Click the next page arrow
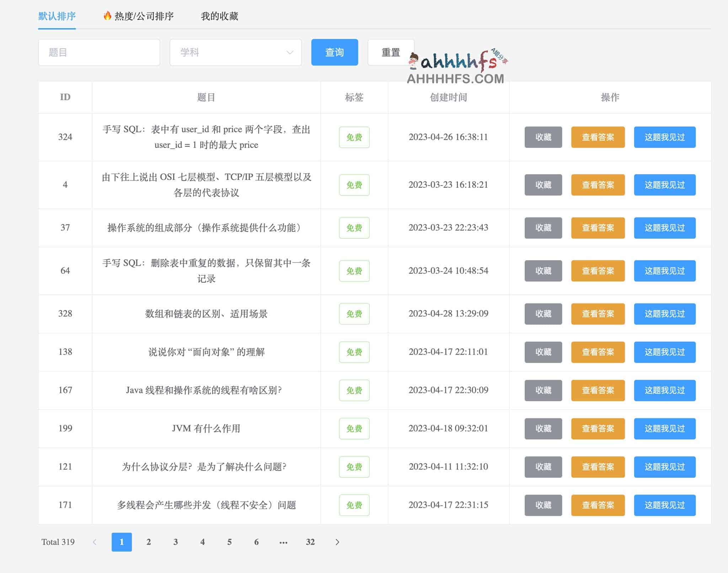 coord(337,542)
